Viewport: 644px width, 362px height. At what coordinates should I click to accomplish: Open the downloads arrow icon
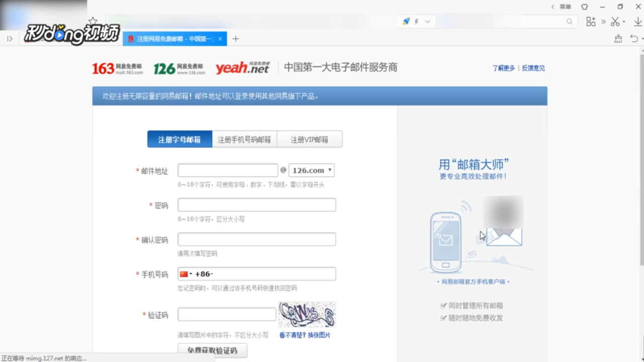pyautogui.click(x=638, y=22)
